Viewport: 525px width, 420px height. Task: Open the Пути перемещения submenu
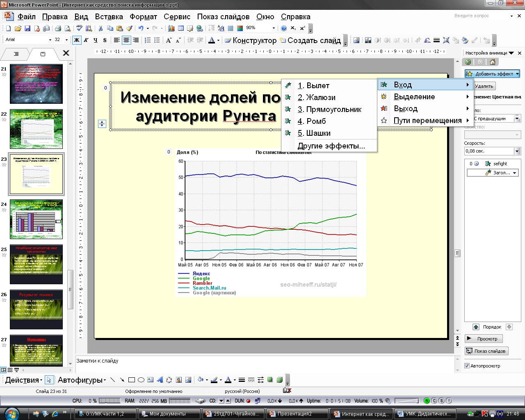coord(425,121)
